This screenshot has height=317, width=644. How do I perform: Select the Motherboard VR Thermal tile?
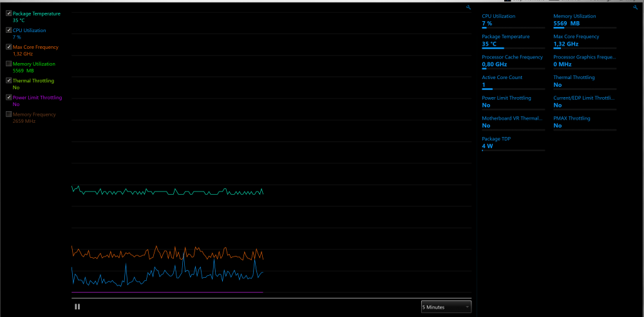pos(513,123)
